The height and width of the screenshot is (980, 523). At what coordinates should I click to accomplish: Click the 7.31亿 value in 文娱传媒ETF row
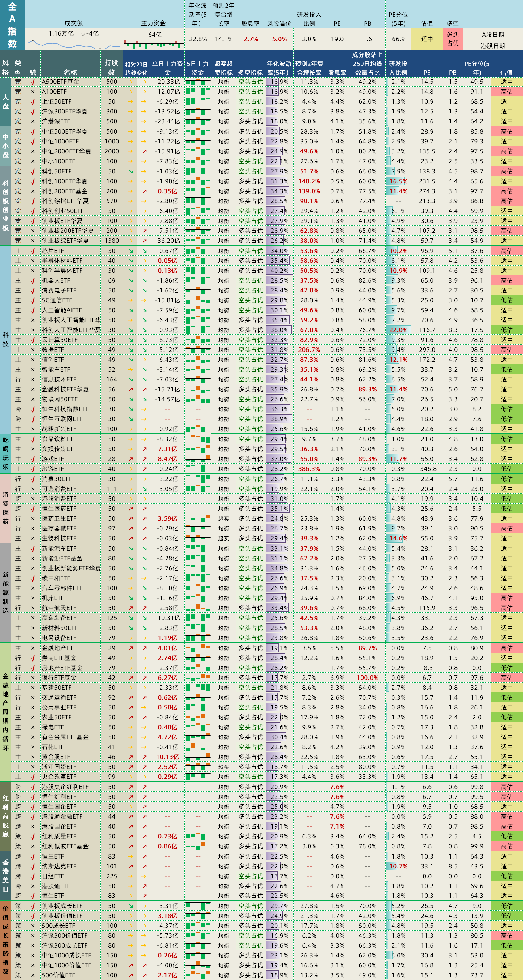click(167, 449)
